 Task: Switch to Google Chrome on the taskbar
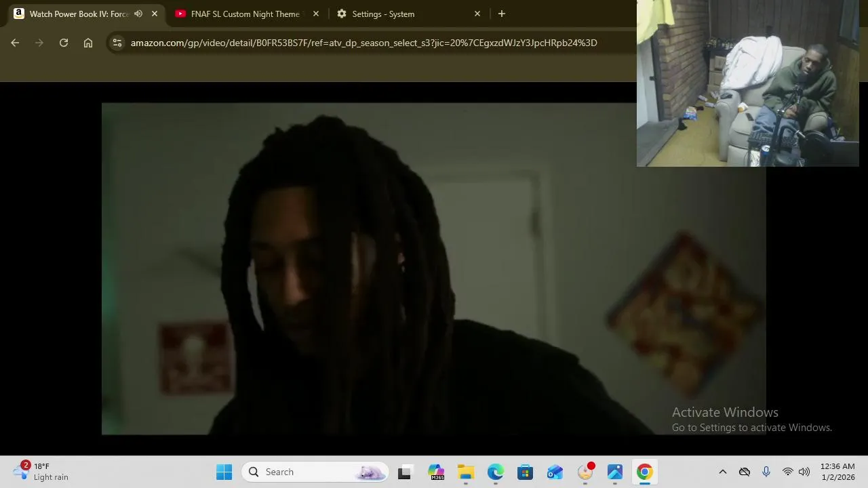pyautogui.click(x=645, y=472)
